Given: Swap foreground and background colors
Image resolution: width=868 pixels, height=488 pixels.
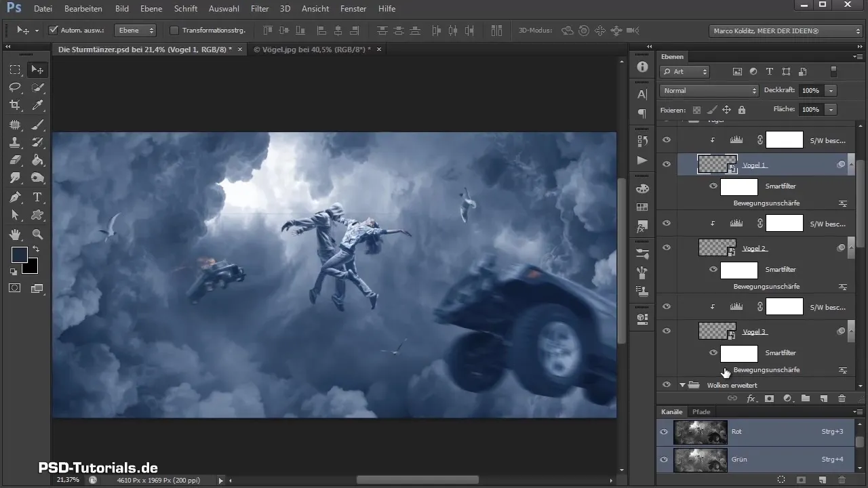Looking at the screenshot, I should coord(35,249).
